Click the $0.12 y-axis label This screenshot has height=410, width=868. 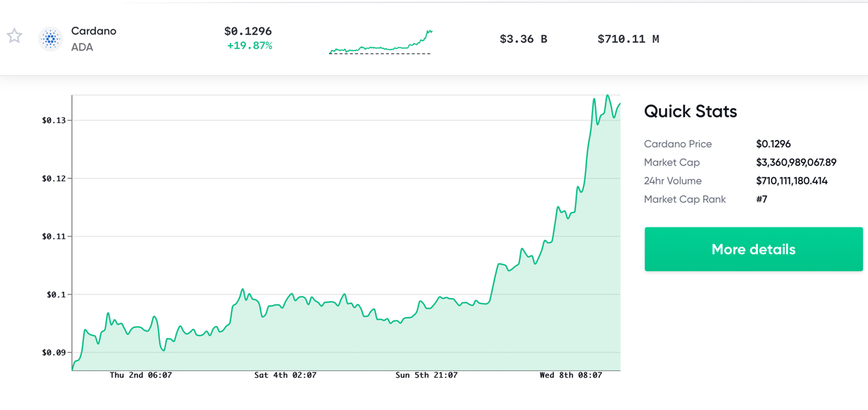coord(54,178)
